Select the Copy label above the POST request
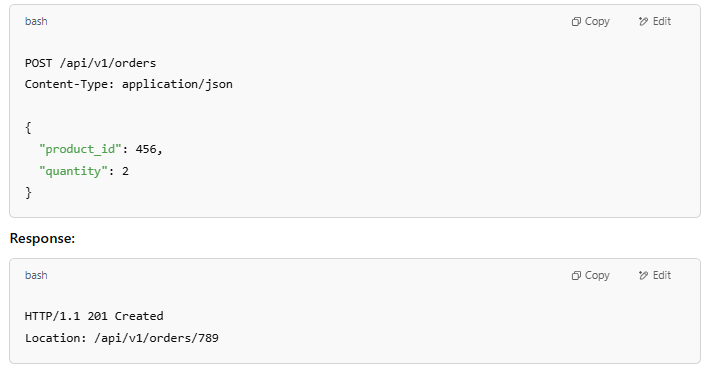Screen dimensions: 712x372 point(597,21)
